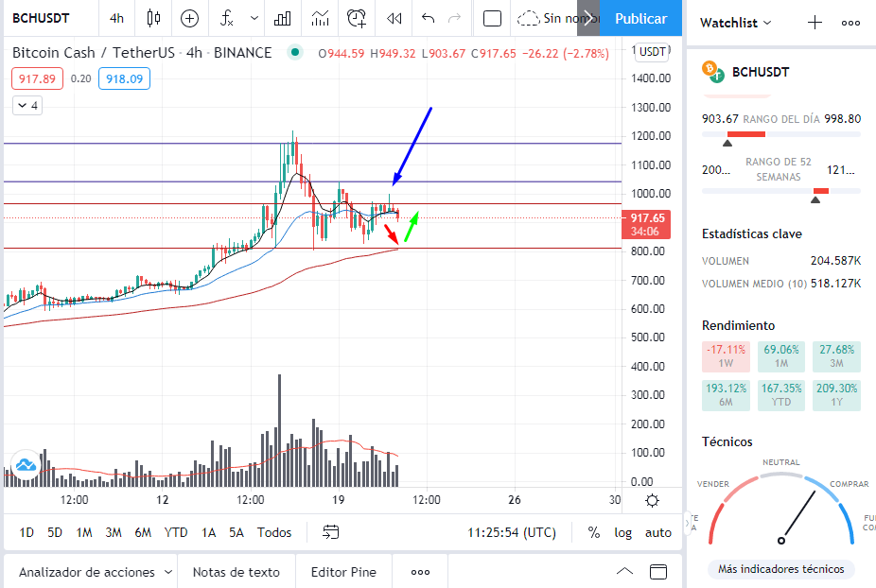Click the current price label 917.65

[x=646, y=224]
